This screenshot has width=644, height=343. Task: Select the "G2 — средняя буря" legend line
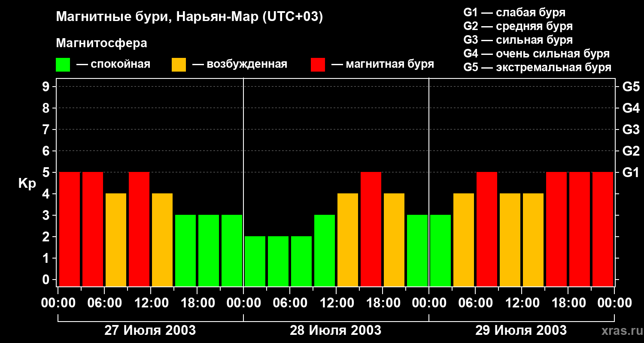pos(518,26)
